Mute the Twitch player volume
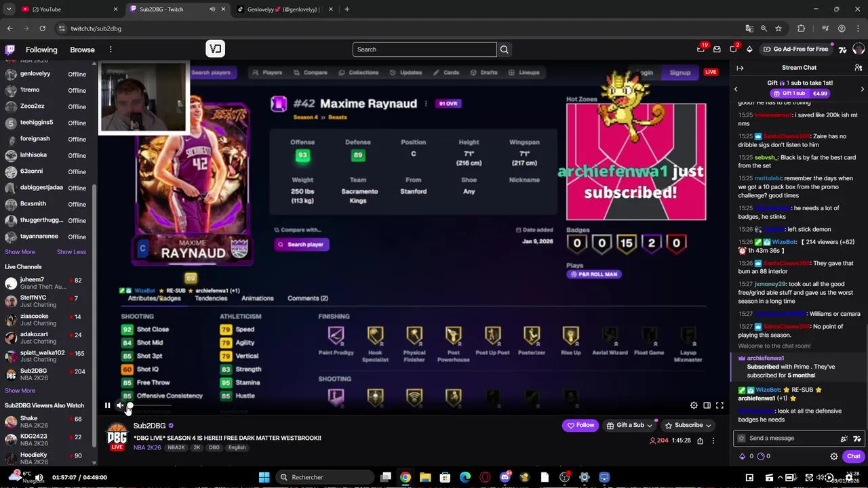 click(x=120, y=405)
